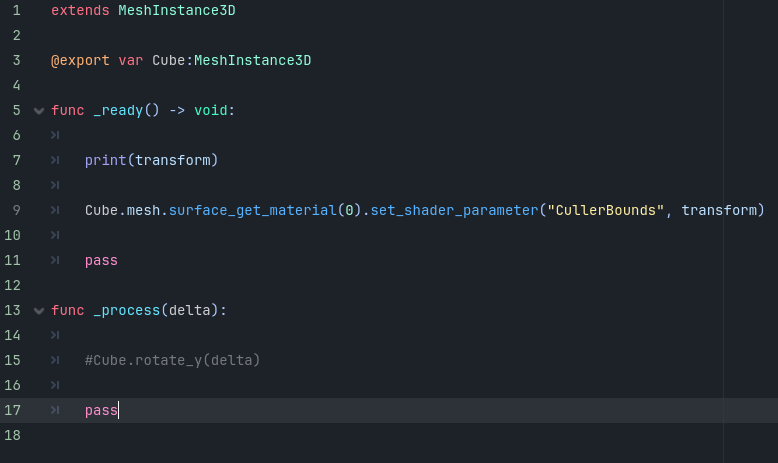Click 'pass' on line 11
778x463 pixels.
[x=101, y=261]
